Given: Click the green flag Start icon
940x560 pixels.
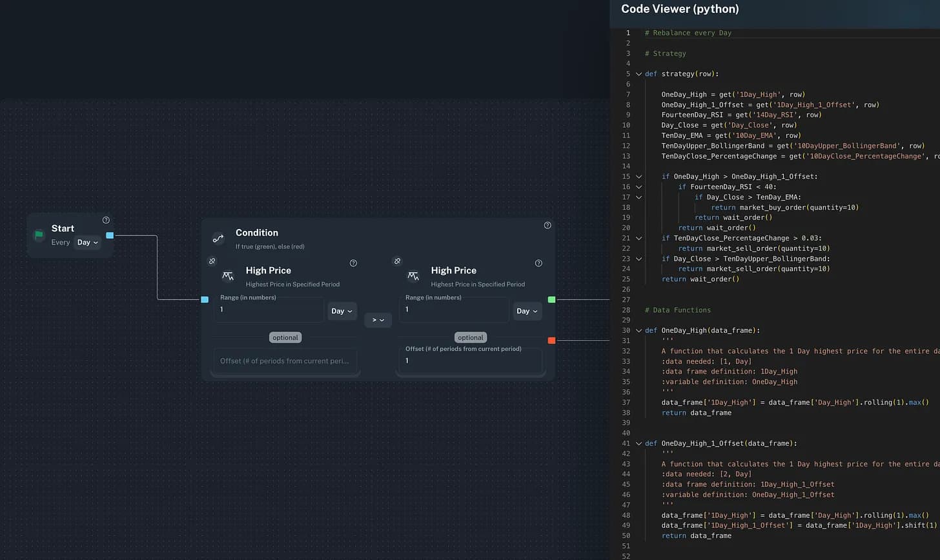Looking at the screenshot, I should [x=39, y=235].
